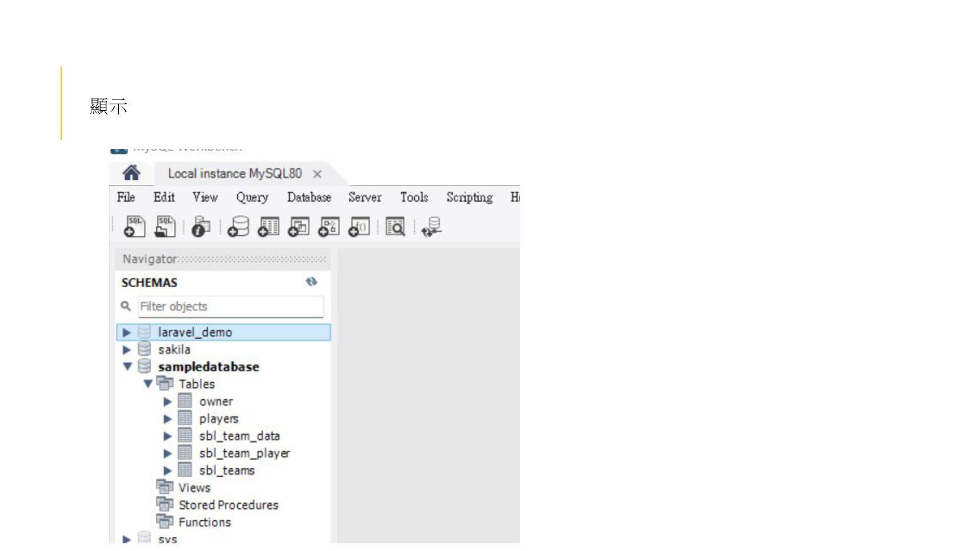
Task: Search table data toolbar icon
Action: point(395,227)
